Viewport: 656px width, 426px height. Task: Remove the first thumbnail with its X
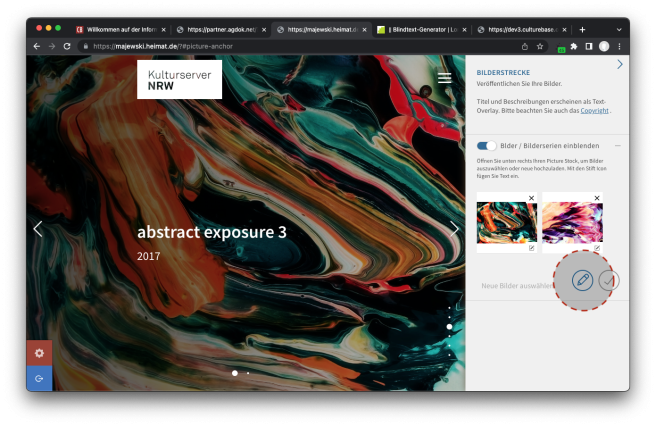531,198
